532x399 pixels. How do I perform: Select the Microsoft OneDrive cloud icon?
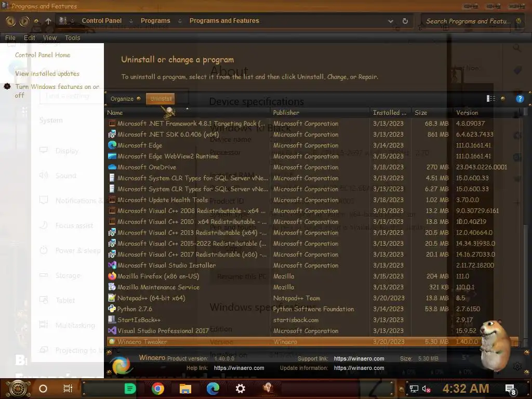112,167
